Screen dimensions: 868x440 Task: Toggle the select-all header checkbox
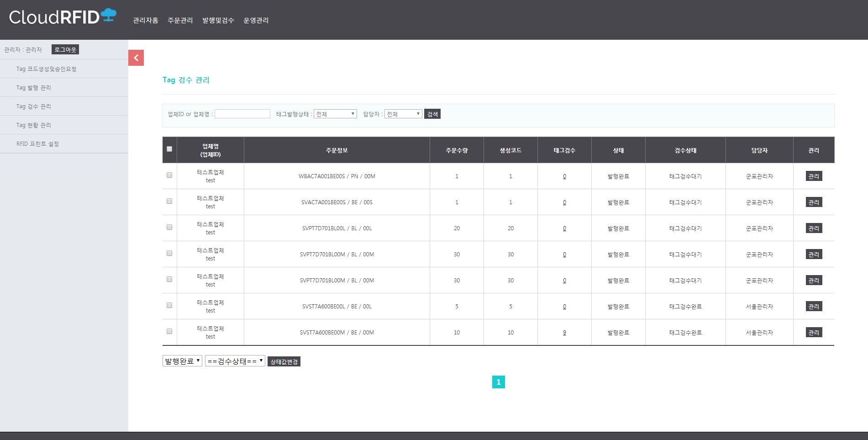pos(169,149)
